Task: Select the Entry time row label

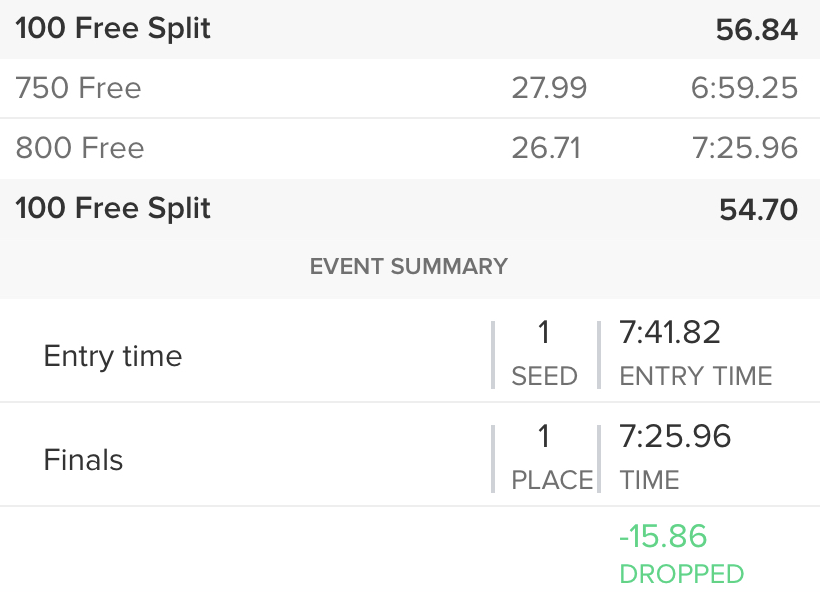Action: (x=113, y=356)
